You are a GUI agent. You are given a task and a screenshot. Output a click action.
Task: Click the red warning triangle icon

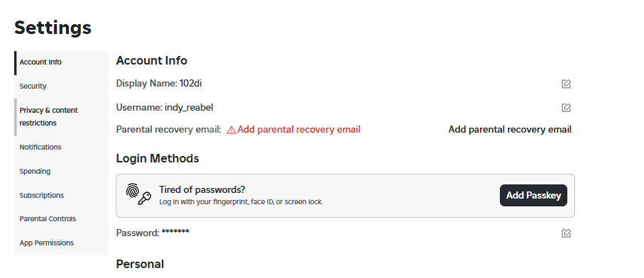coord(231,130)
